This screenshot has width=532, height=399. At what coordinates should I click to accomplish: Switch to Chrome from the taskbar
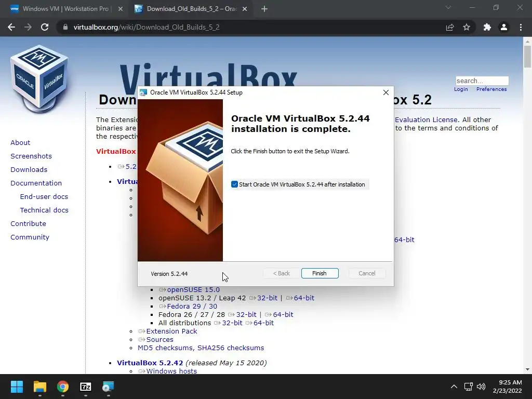(63, 387)
